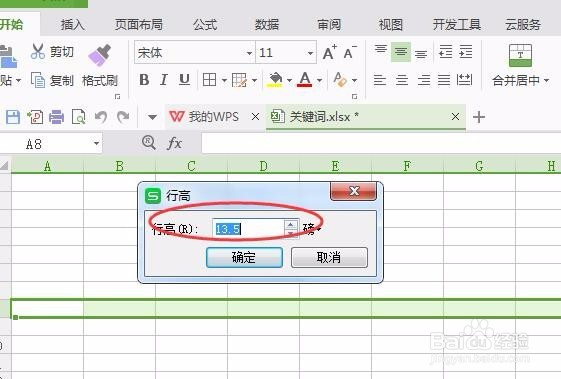Click the draw border table icon
Image resolution: width=561 pixels, height=379 pixels.
click(x=239, y=80)
